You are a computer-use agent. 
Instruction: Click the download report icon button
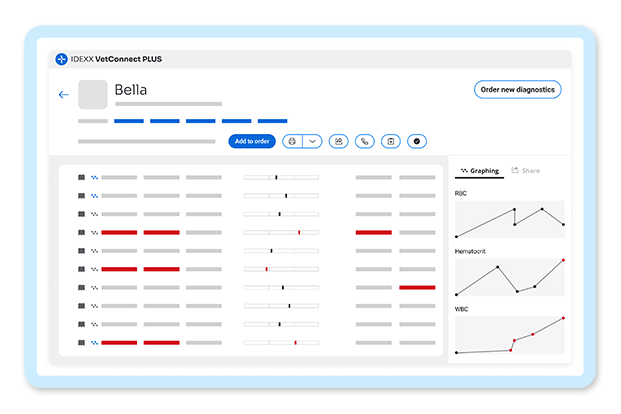pyautogui.click(x=391, y=141)
